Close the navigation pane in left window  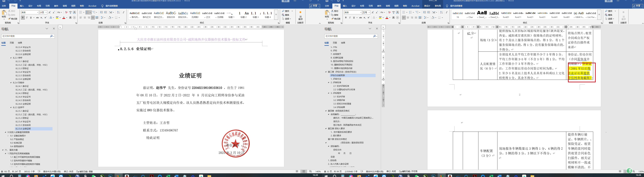click(54, 29)
